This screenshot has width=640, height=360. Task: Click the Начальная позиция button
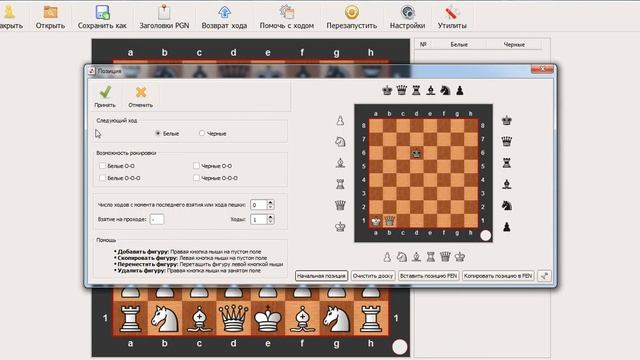point(321,276)
